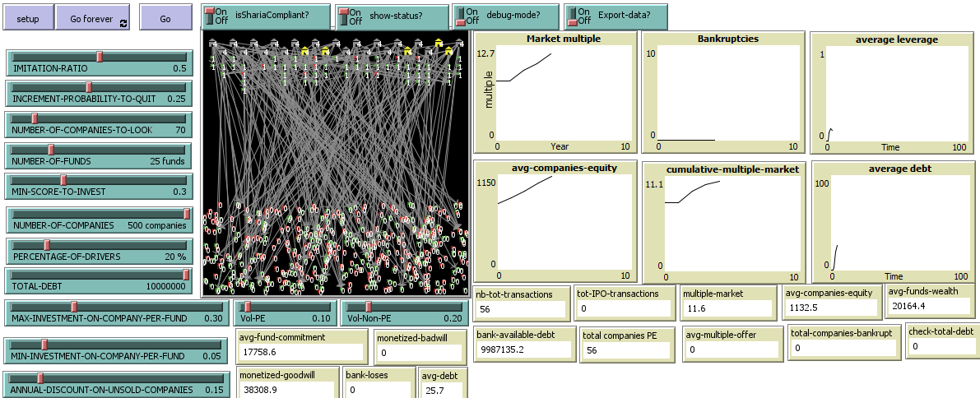Select the avg-funds-wealth monitor value
Image resolution: width=980 pixels, height=398 pixels.
[x=929, y=307]
